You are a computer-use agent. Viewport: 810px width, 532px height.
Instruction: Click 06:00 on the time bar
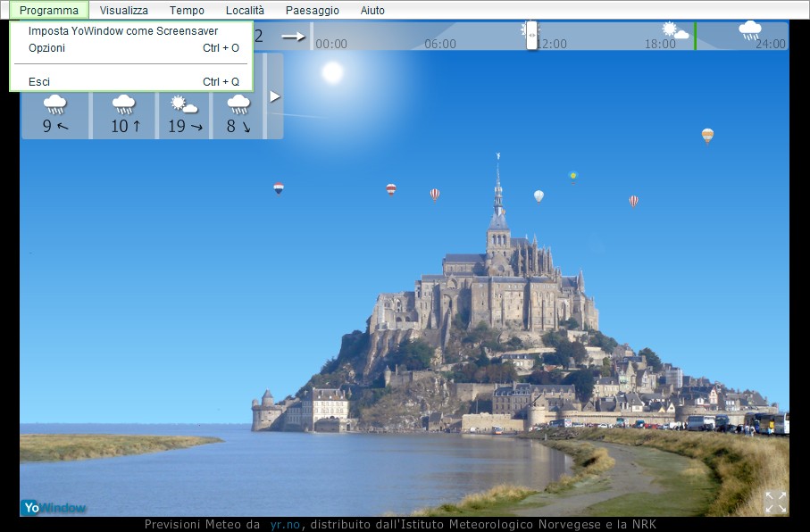tap(440, 44)
